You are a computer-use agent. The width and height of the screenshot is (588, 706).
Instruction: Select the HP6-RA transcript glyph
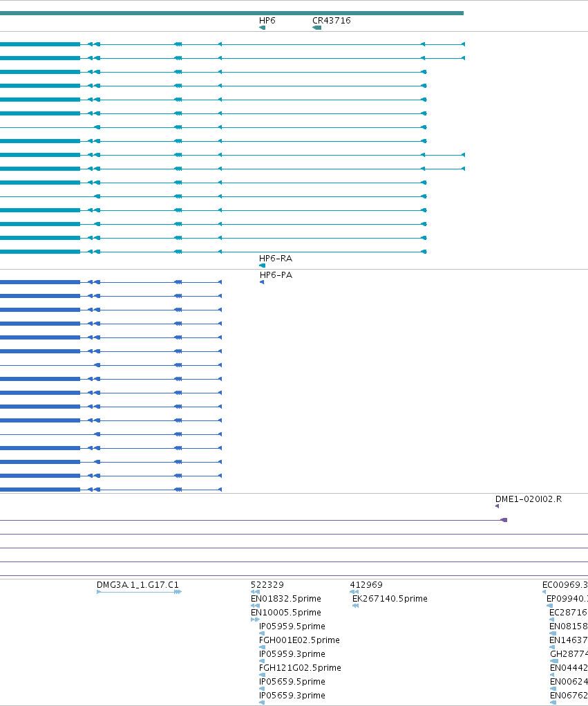click(263, 266)
